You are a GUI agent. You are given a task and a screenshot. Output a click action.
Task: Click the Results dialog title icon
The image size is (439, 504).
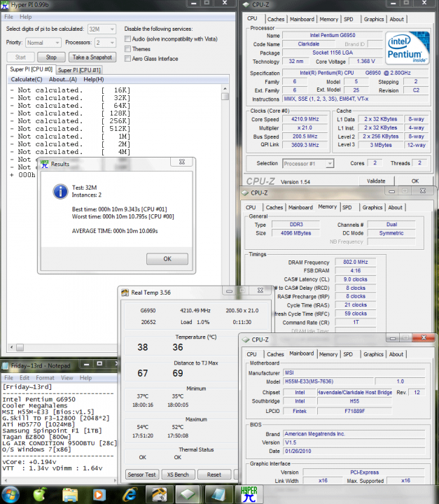pyautogui.click(x=44, y=164)
